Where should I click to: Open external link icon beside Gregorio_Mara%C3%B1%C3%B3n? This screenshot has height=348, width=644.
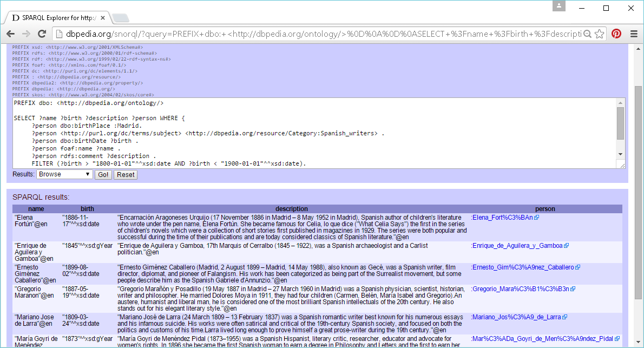click(573, 289)
